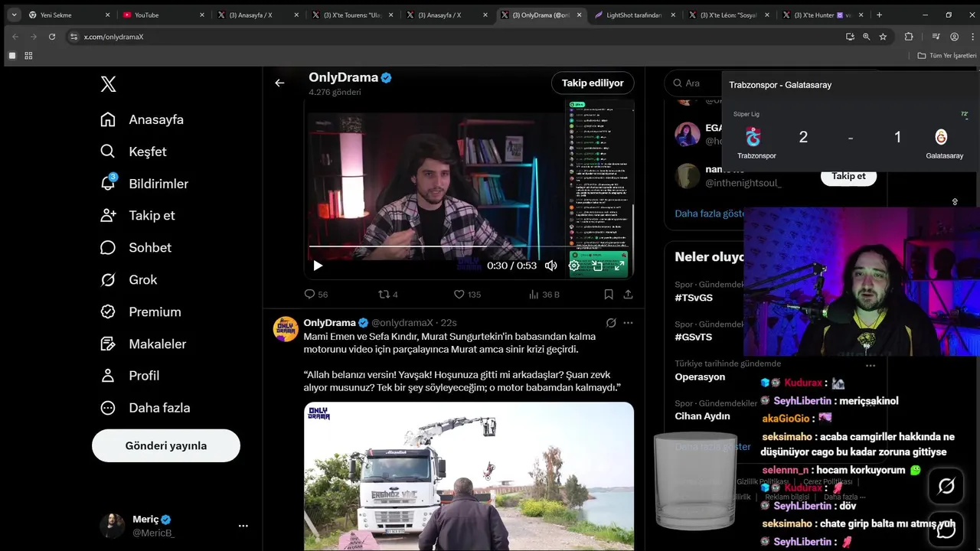Switch to the X'te Hunter tab

click(824, 15)
